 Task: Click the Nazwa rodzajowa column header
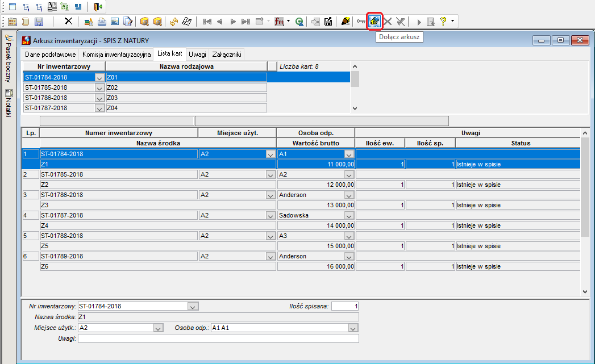pos(186,66)
